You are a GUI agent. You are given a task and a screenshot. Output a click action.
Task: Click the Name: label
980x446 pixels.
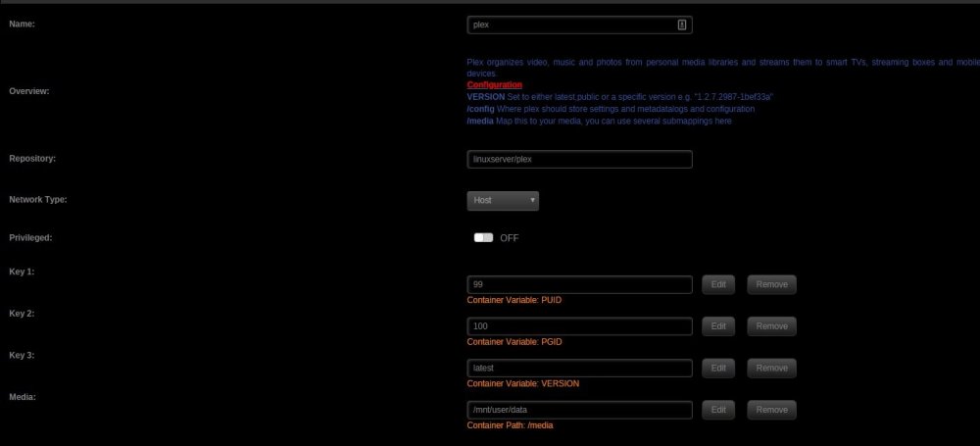point(22,25)
